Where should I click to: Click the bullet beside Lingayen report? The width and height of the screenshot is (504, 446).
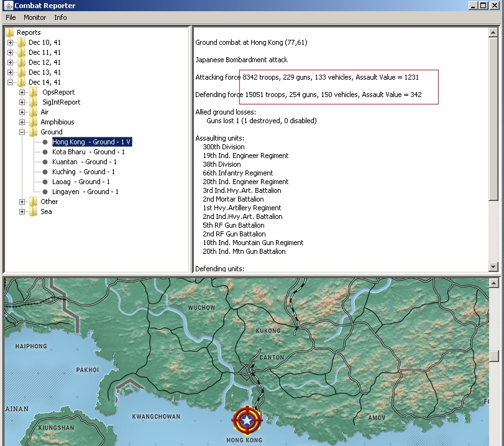45,192
